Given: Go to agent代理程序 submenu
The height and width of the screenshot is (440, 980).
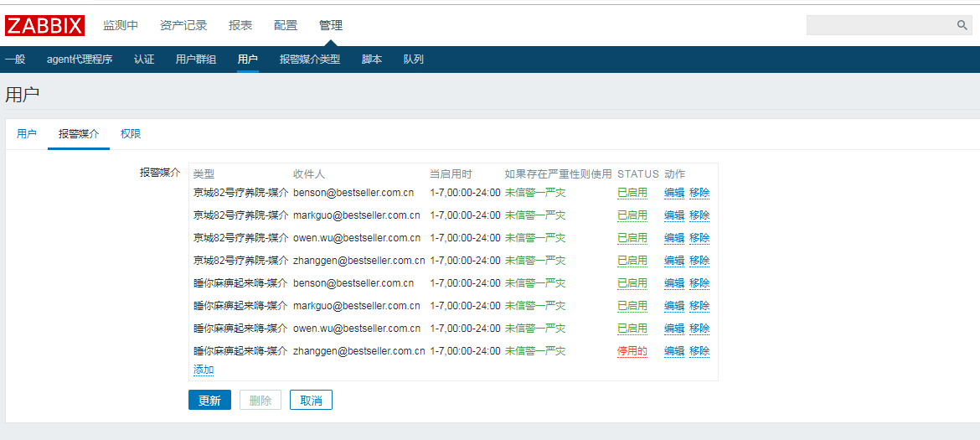Looking at the screenshot, I should [x=80, y=60].
